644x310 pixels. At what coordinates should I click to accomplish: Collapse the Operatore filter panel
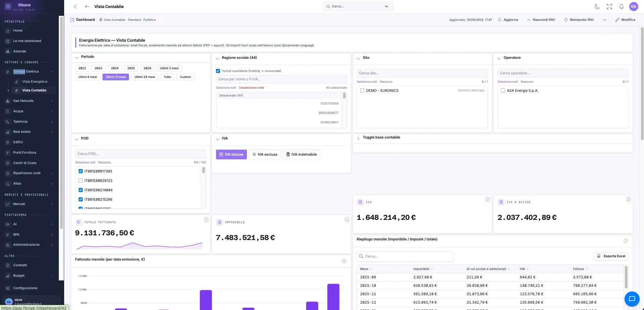499,59
